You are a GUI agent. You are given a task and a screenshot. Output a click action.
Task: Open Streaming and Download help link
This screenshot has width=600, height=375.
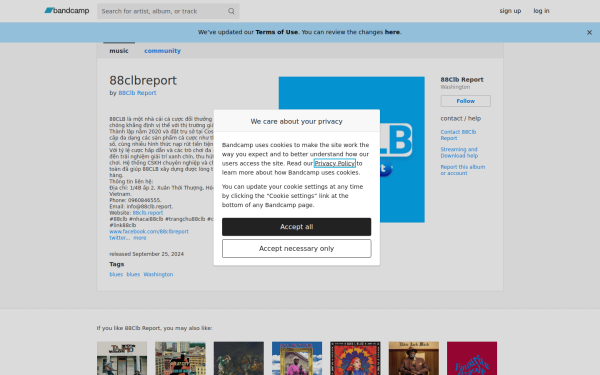459,153
